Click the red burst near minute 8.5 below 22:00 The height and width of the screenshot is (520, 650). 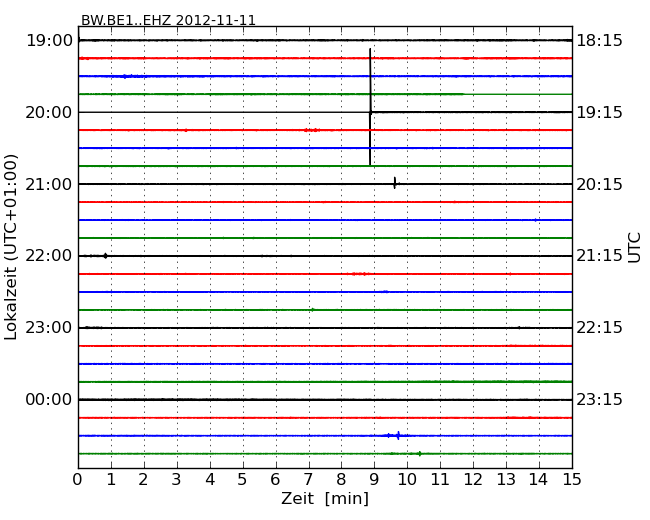[x=359, y=274]
